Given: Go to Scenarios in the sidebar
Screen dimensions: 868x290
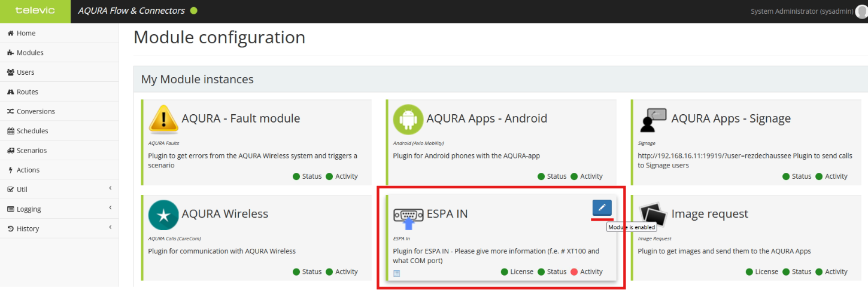Looking at the screenshot, I should 31,150.
